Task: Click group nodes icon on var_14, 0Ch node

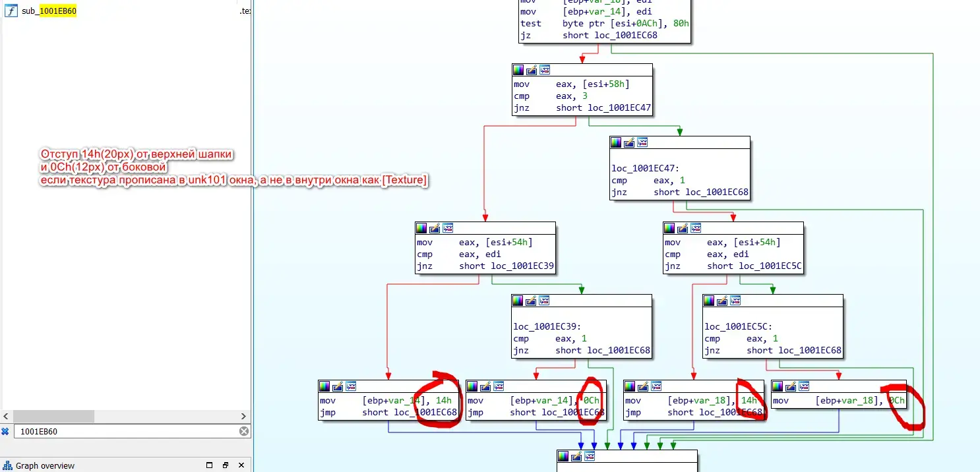Action: coord(499,386)
